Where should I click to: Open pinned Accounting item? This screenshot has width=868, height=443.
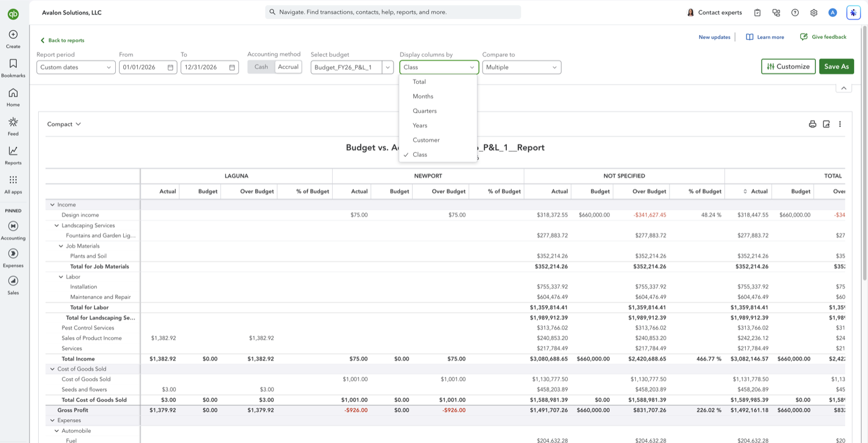13,230
